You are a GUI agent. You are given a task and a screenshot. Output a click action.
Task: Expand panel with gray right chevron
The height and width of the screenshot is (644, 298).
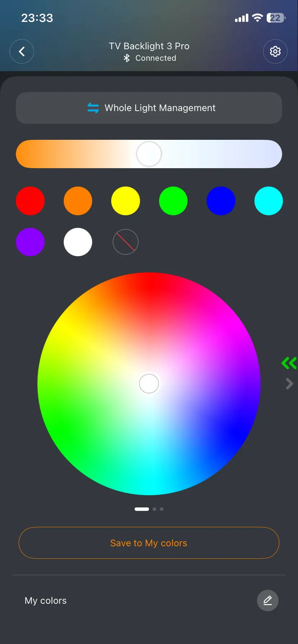click(289, 384)
